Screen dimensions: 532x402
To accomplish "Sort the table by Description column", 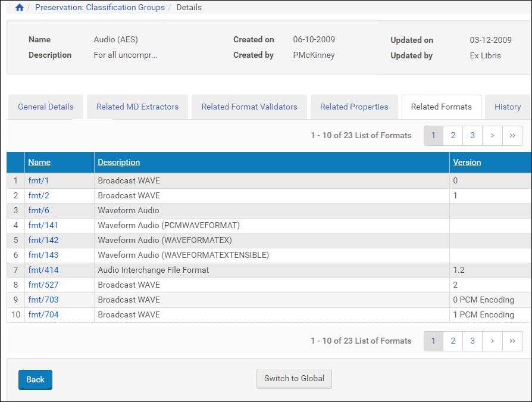I will (119, 162).
